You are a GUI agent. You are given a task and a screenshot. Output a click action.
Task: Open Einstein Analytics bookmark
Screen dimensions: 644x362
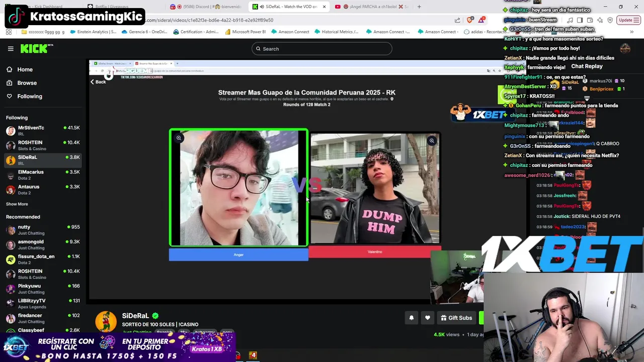tap(93, 32)
